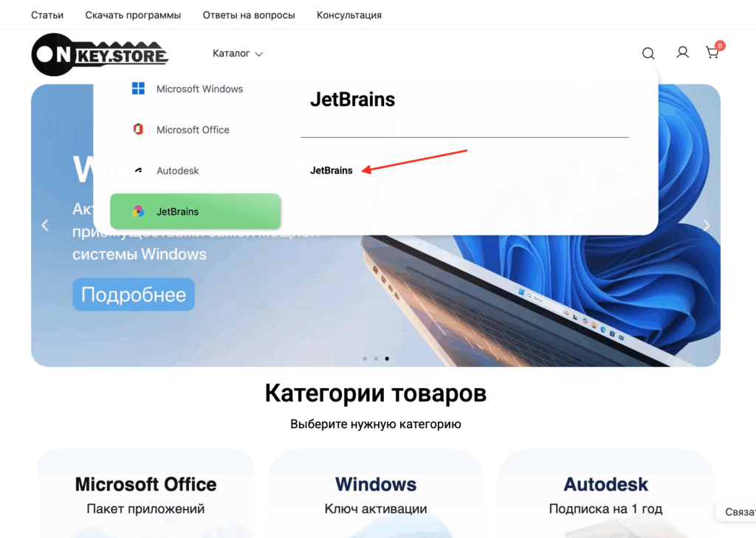Click the user account icon
This screenshot has height=538, width=756.
pyautogui.click(x=682, y=52)
